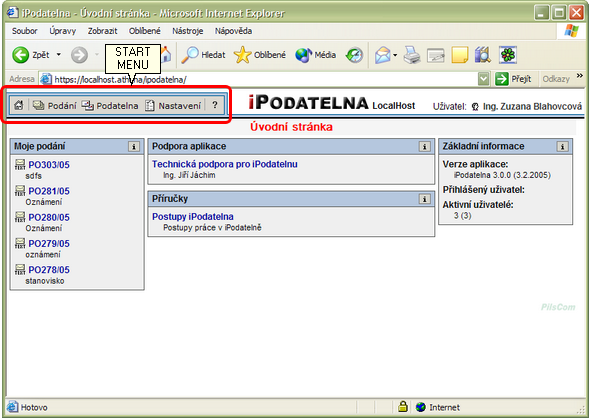Click the IE page icon in address bar
The height and width of the screenshot is (418, 589).
46,79
